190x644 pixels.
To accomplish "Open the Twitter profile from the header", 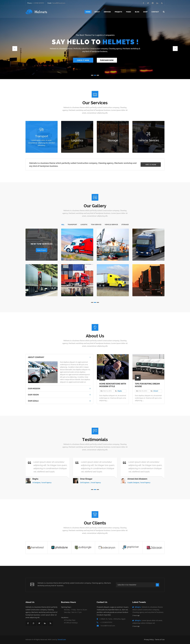I will 148,3.
